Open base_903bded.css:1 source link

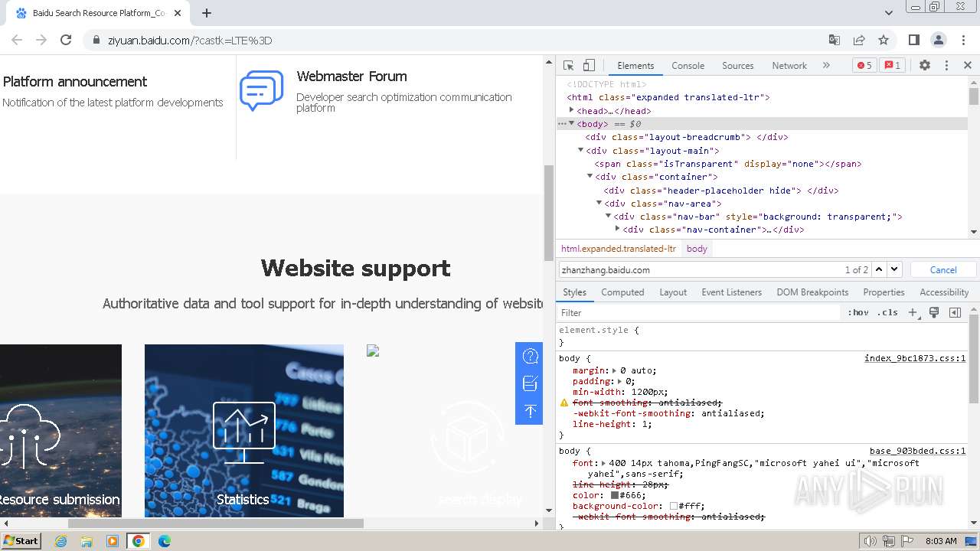917,451
